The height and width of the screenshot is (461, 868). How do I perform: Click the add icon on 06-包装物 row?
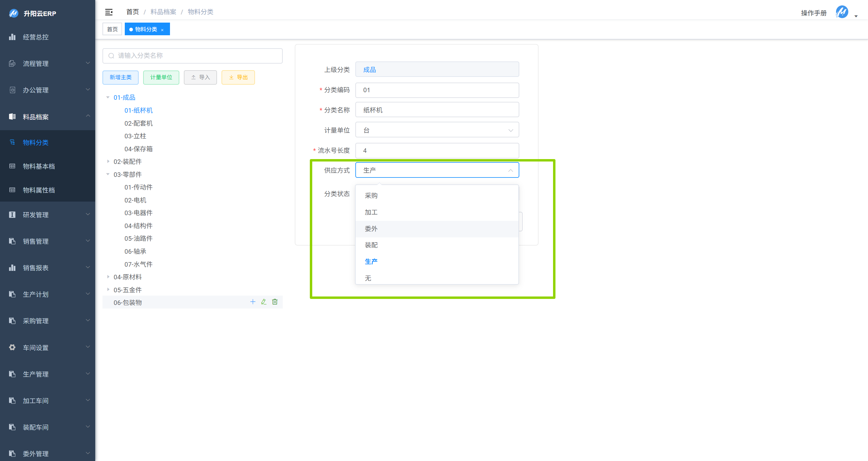pyautogui.click(x=253, y=302)
